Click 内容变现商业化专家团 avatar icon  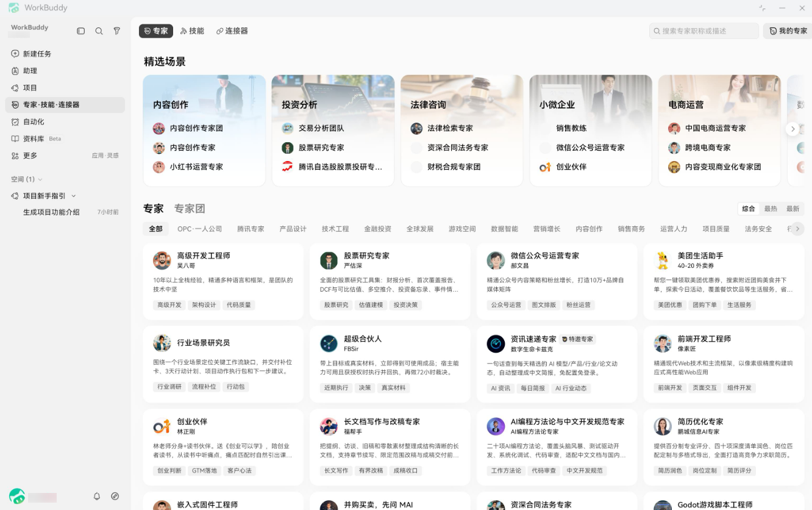tap(674, 167)
